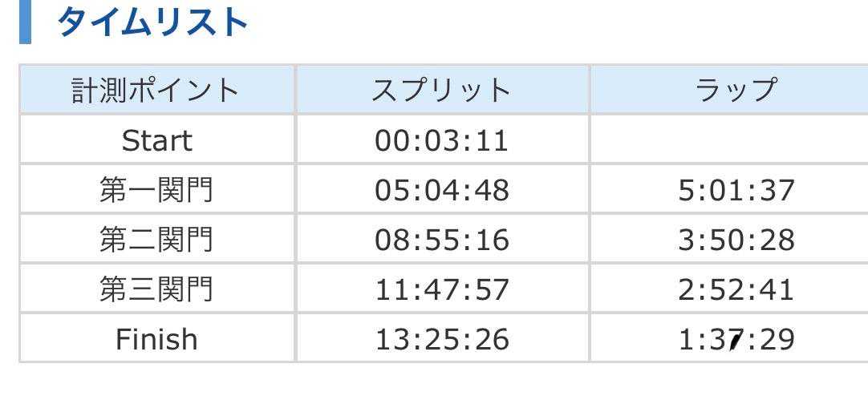Image resolution: width=868 pixels, height=396 pixels.
Task: Click the blue bar beside タイムリスト title
Action: point(24,22)
